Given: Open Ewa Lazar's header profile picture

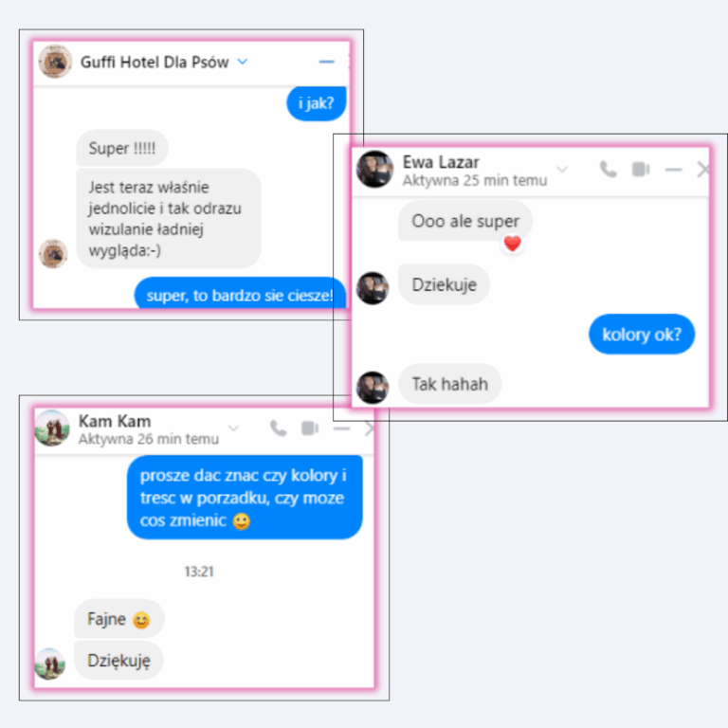Looking at the screenshot, I should [374, 169].
